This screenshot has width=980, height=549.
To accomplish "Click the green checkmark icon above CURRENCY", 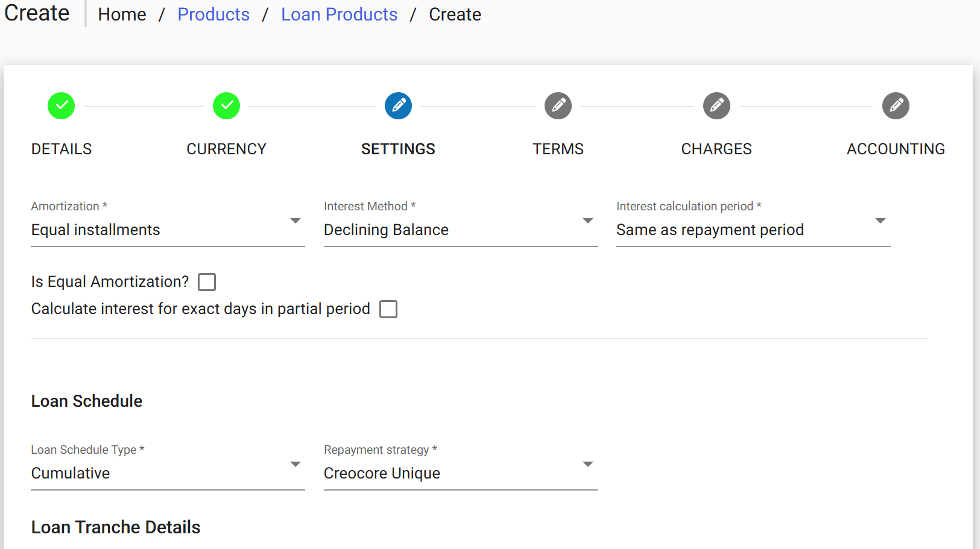I will (x=227, y=106).
